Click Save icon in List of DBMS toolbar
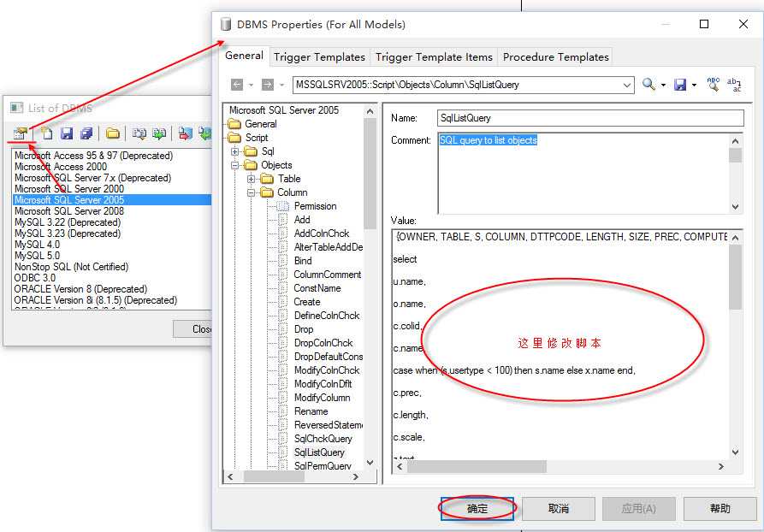 pos(67,133)
